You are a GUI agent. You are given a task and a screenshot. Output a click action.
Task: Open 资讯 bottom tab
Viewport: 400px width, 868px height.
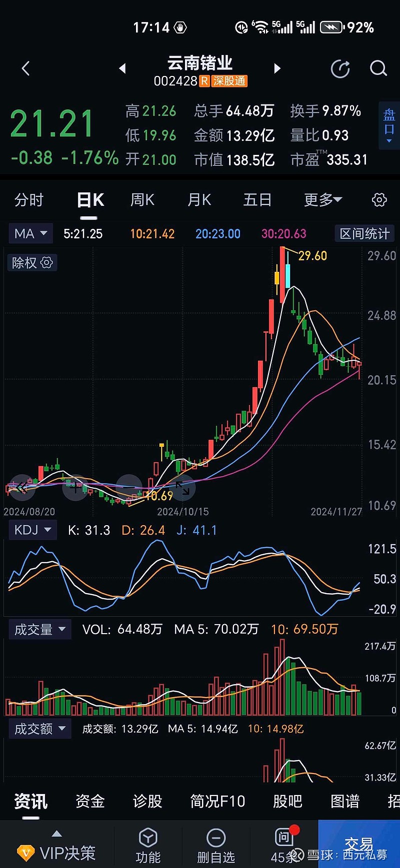pyautogui.click(x=31, y=802)
